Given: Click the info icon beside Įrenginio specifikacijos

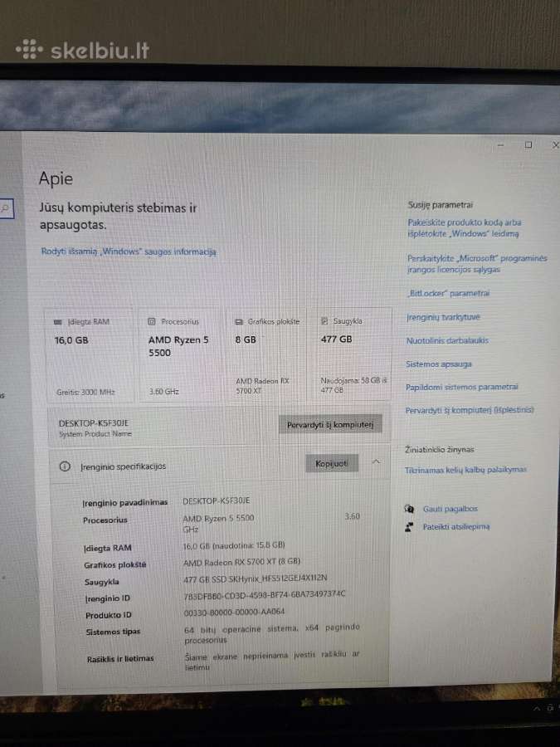Looking at the screenshot, I should pyautogui.click(x=65, y=466).
